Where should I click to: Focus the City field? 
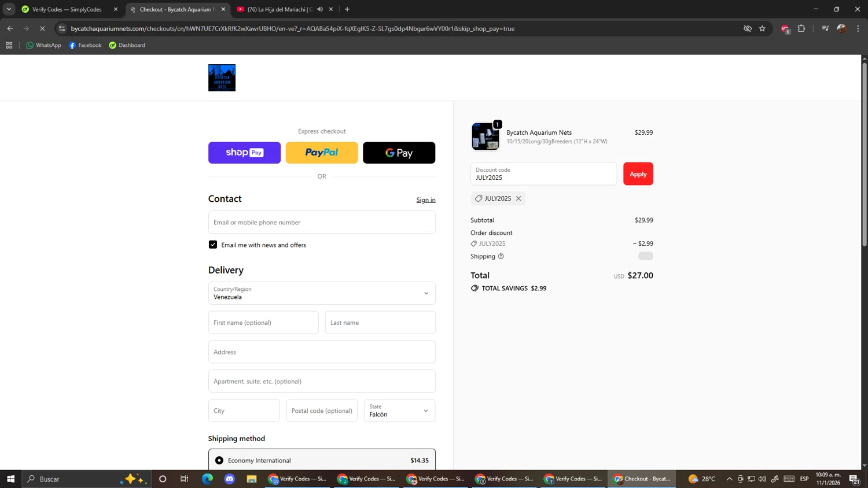click(x=244, y=411)
